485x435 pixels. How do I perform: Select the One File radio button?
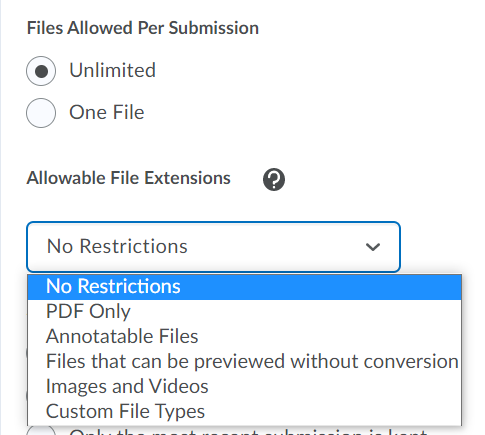point(41,113)
